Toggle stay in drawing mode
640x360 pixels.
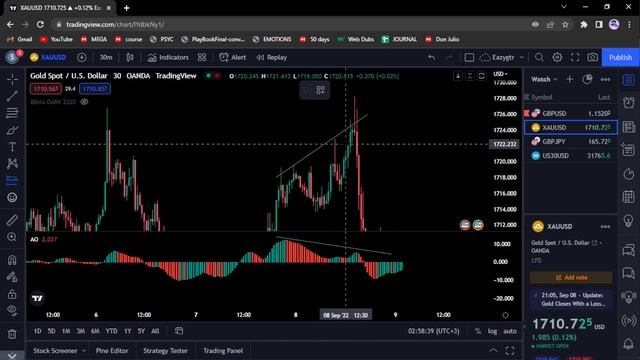12,277
